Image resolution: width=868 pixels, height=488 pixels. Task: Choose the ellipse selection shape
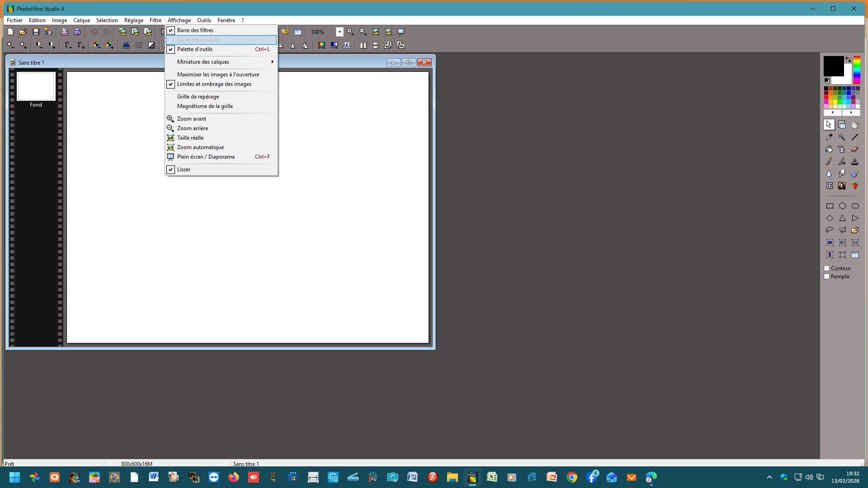842,206
